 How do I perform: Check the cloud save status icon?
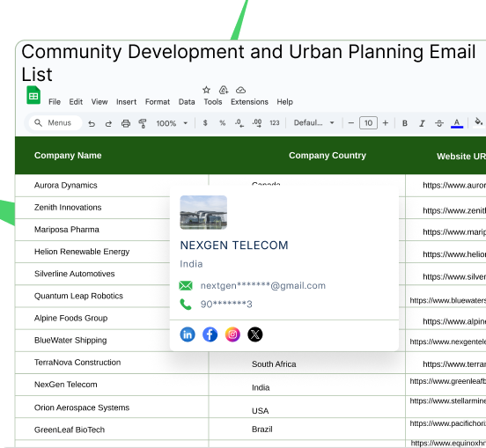coord(241,90)
